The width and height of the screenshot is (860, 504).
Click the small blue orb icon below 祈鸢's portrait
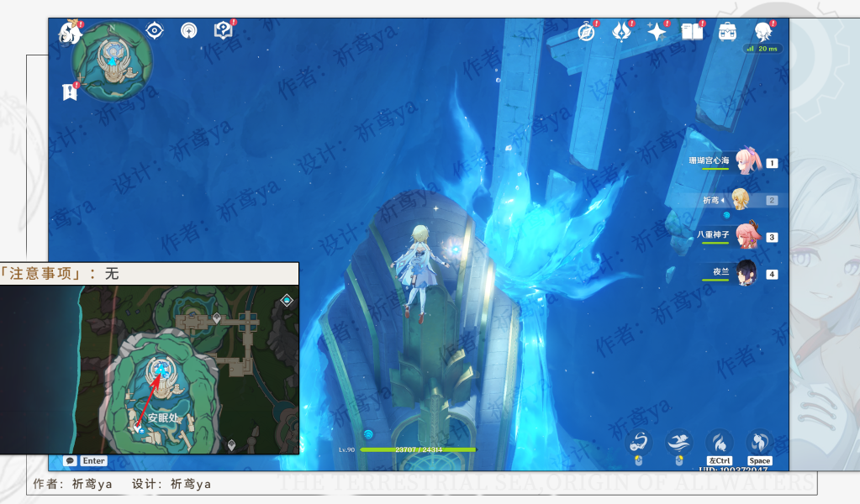pyautogui.click(x=726, y=215)
